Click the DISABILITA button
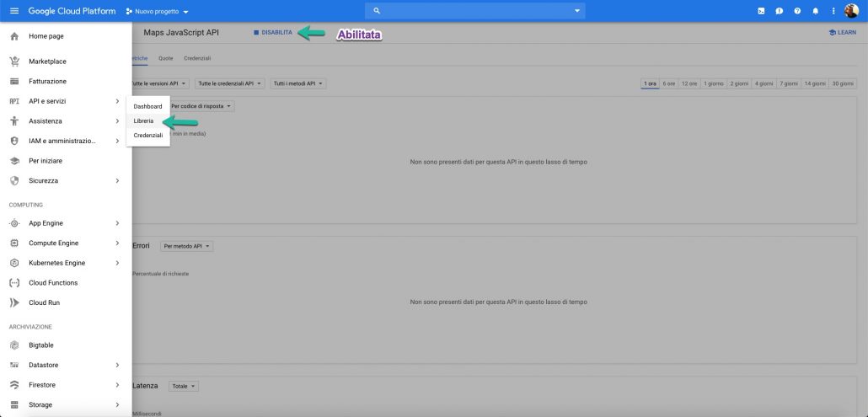Screen dimensions: 868x417 click(273, 33)
